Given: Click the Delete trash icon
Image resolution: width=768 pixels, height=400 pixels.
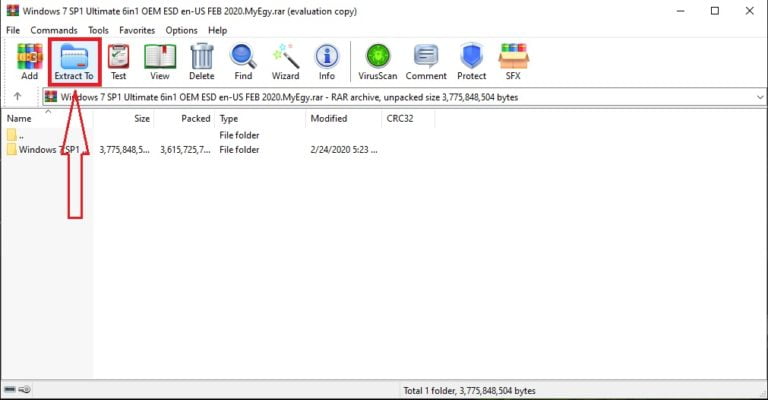Looking at the screenshot, I should [202, 62].
